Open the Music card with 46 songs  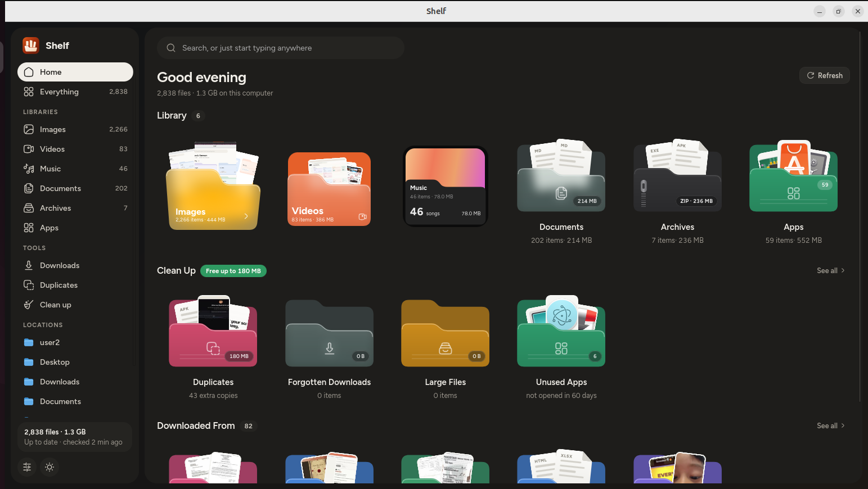point(445,187)
